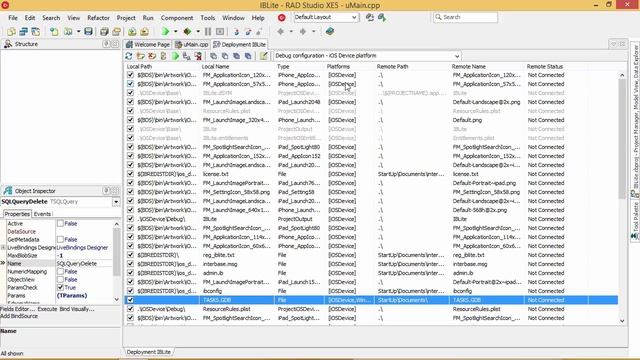Click the deployment list scroll-down arrow
640x360 pixels.
[x=622, y=321]
